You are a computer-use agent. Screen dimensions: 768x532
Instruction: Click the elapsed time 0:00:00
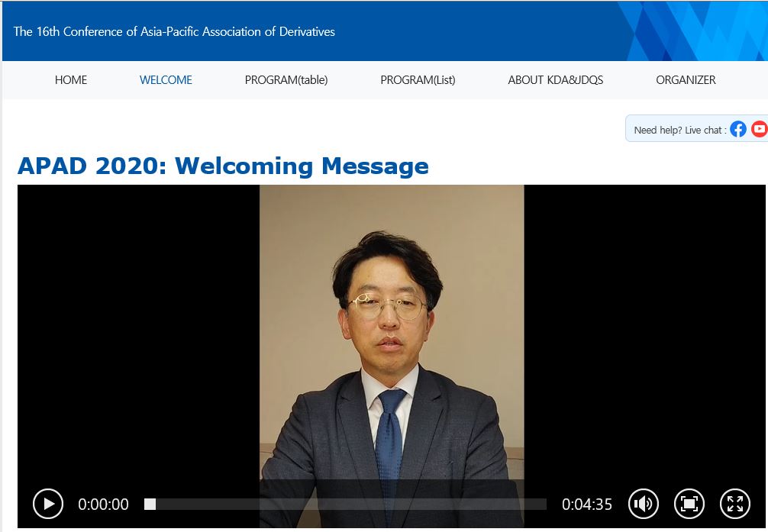pyautogui.click(x=103, y=504)
